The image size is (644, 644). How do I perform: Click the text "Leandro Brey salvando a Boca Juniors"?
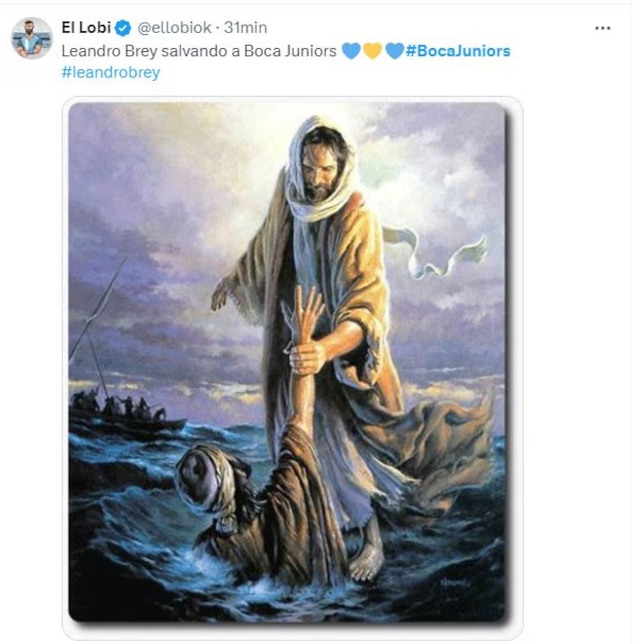[199, 52]
